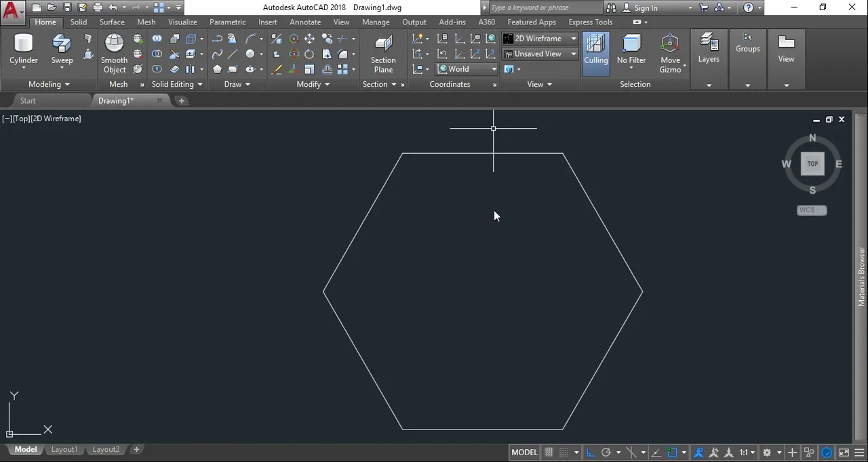Toggle snap mode dotted grid in status bar
868x462 pixels.
coord(564,453)
